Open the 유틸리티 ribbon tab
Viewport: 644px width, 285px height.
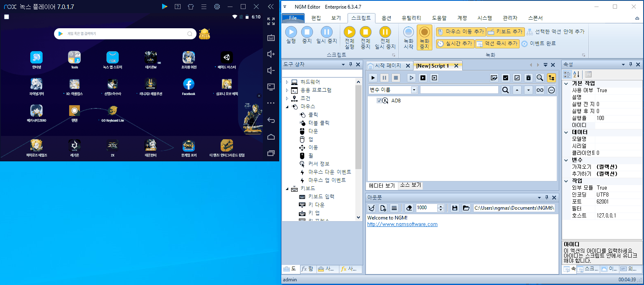tap(411, 18)
